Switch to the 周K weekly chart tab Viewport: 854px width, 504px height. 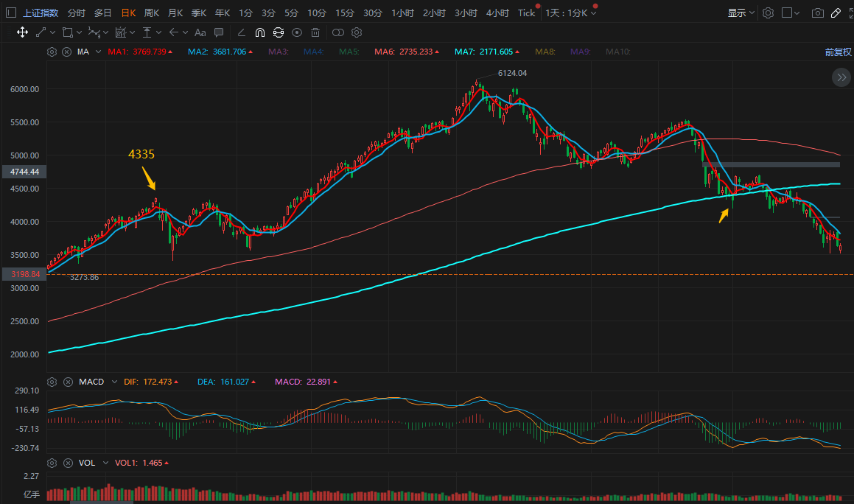click(152, 13)
